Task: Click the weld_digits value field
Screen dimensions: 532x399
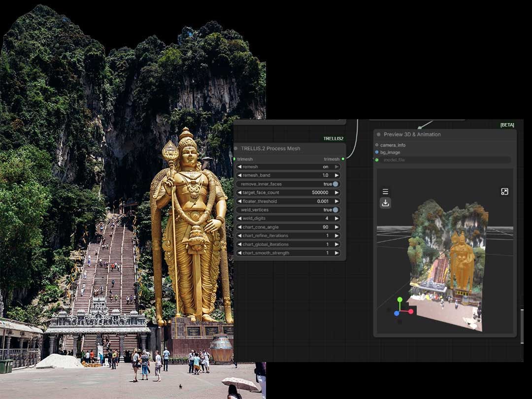Action: 288,218
